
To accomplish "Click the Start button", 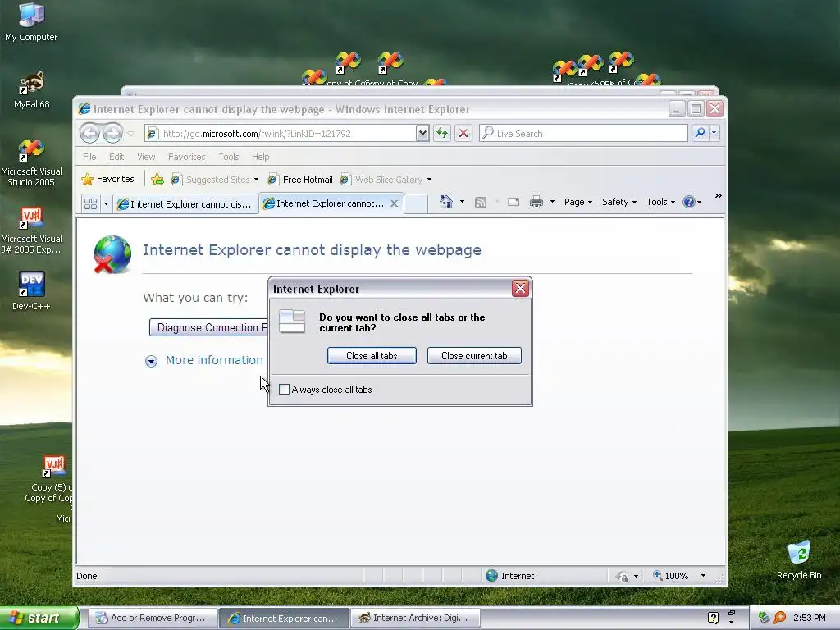I will [x=39, y=618].
